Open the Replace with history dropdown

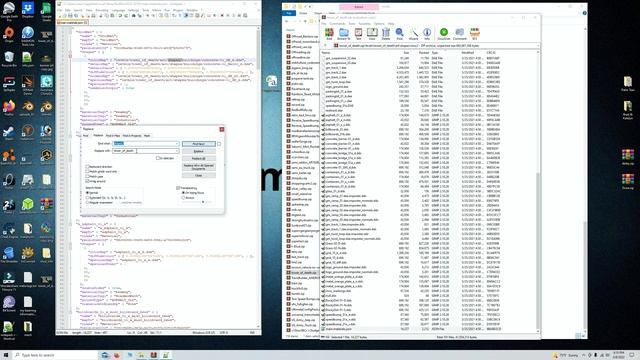[177, 151]
